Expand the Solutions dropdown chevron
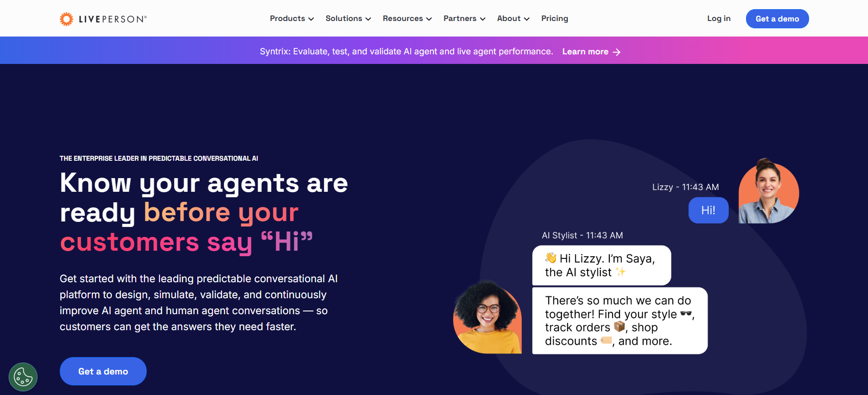This screenshot has height=395, width=868. (368, 19)
